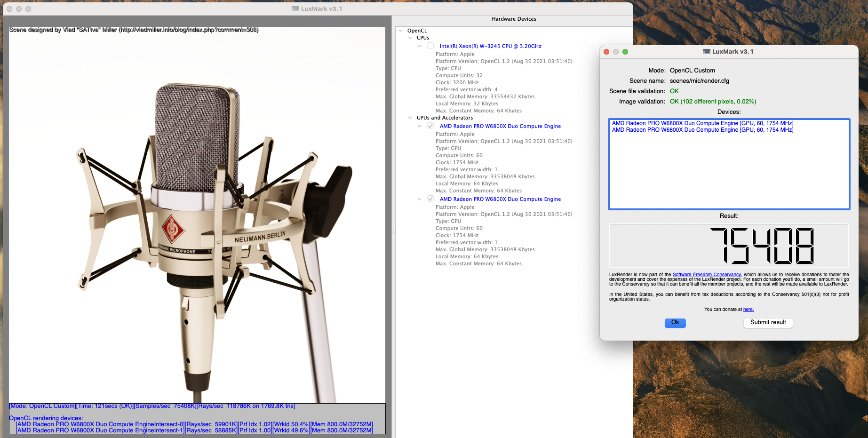This screenshot has height=438, width=868.
Task: Collapse the CPUs tree branch
Action: [x=410, y=38]
